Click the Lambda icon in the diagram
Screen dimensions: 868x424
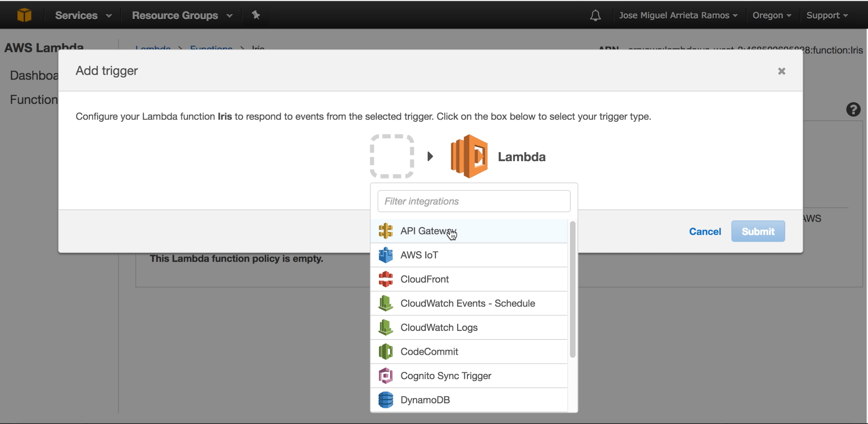click(469, 156)
